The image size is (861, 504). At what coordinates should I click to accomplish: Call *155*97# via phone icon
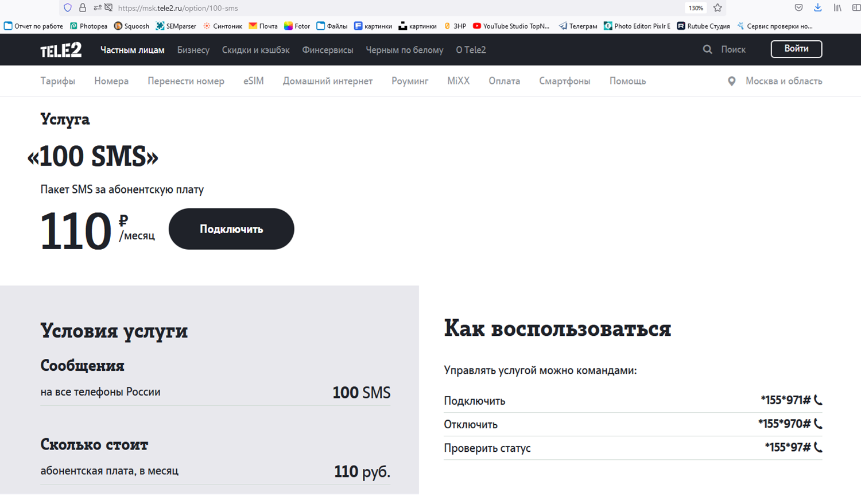point(818,447)
